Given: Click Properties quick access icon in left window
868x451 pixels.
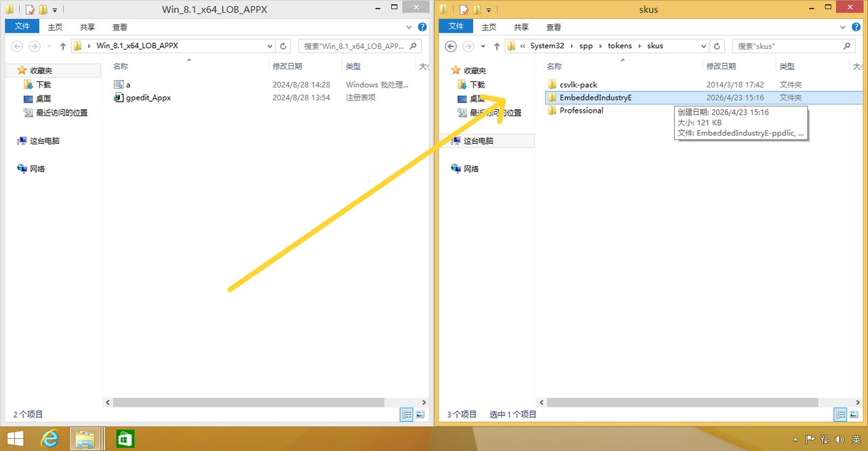Looking at the screenshot, I should [x=30, y=9].
